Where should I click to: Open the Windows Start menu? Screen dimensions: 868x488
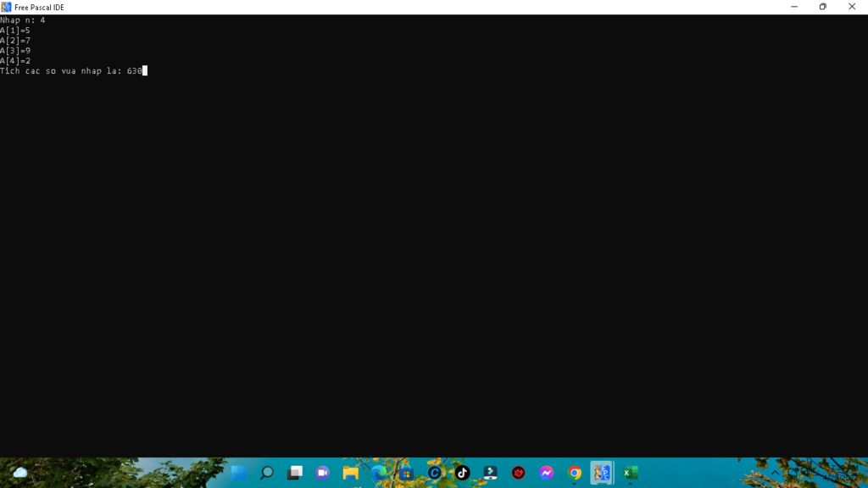pyautogui.click(x=238, y=473)
